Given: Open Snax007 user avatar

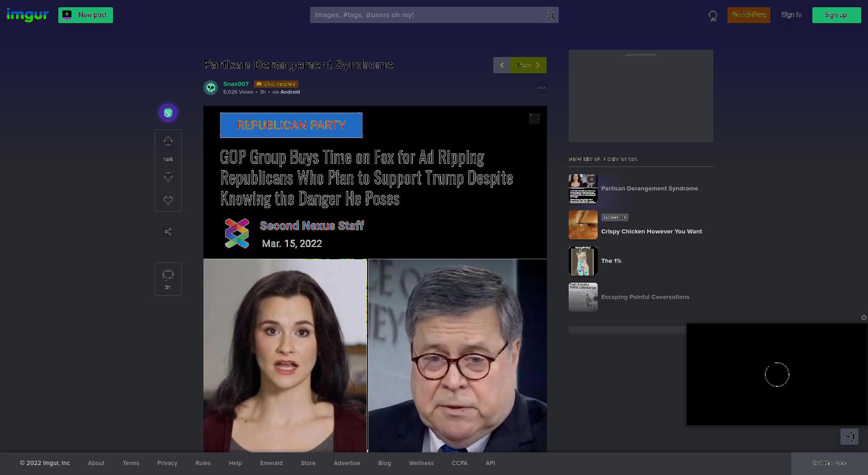Looking at the screenshot, I should coord(211,88).
